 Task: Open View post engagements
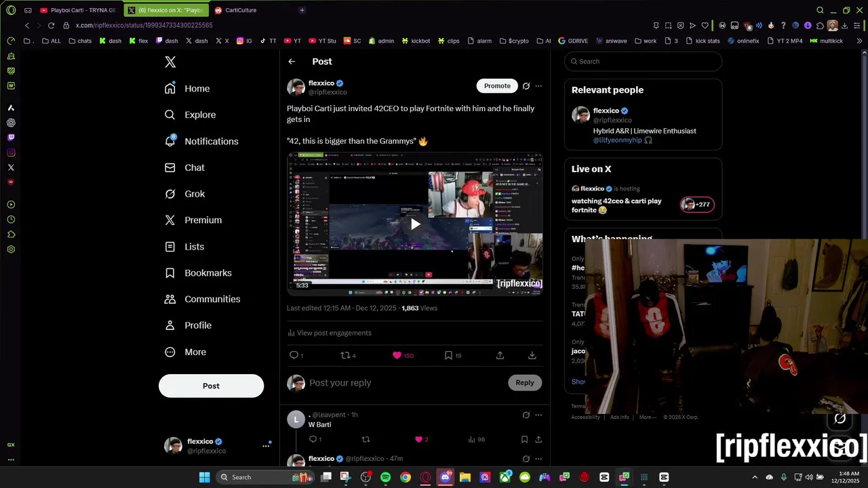coord(329,333)
